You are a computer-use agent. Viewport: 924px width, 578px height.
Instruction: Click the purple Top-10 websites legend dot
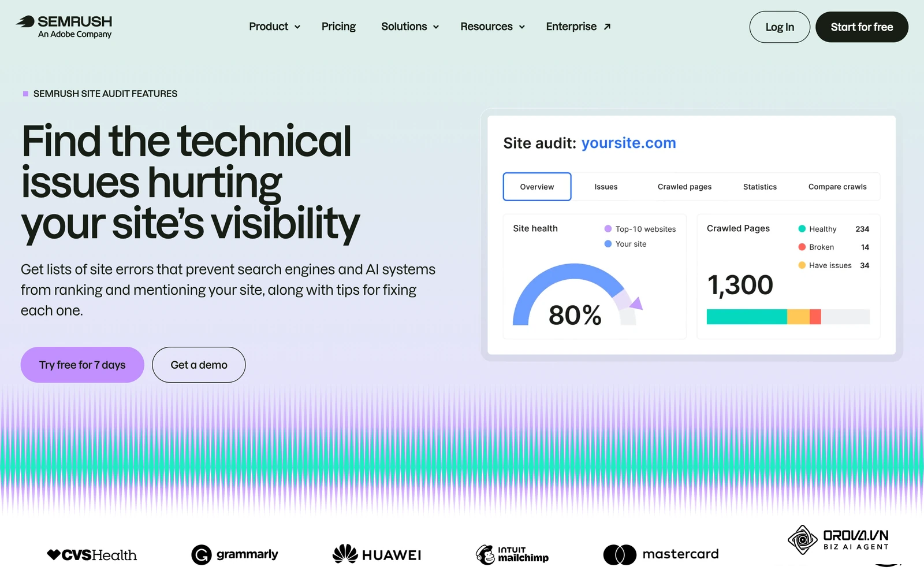click(x=608, y=229)
